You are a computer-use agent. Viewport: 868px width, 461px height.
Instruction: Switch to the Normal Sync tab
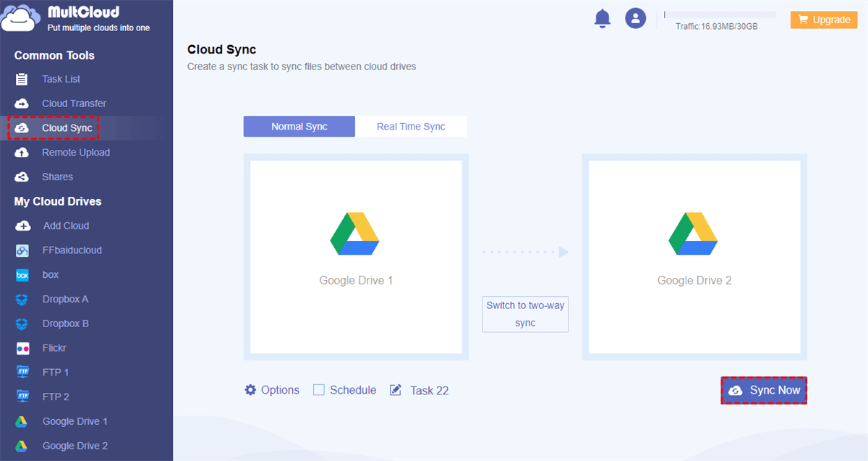point(299,127)
